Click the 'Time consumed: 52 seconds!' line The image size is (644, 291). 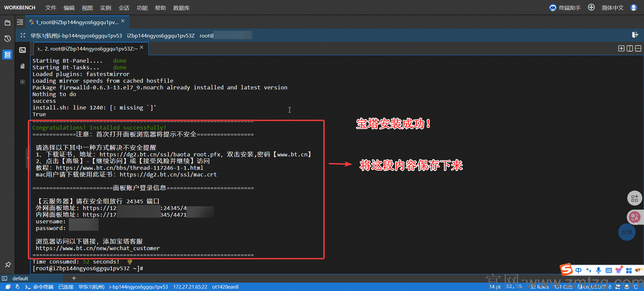(x=76, y=262)
